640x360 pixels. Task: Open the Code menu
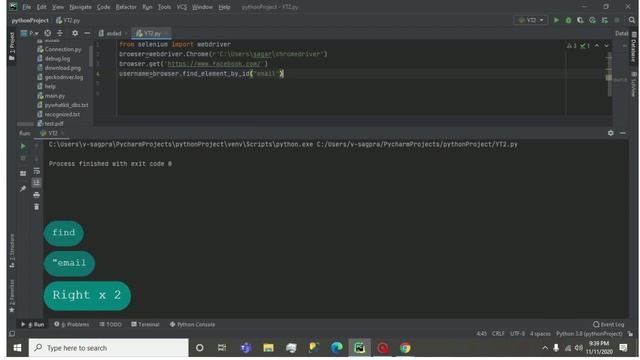point(103,7)
